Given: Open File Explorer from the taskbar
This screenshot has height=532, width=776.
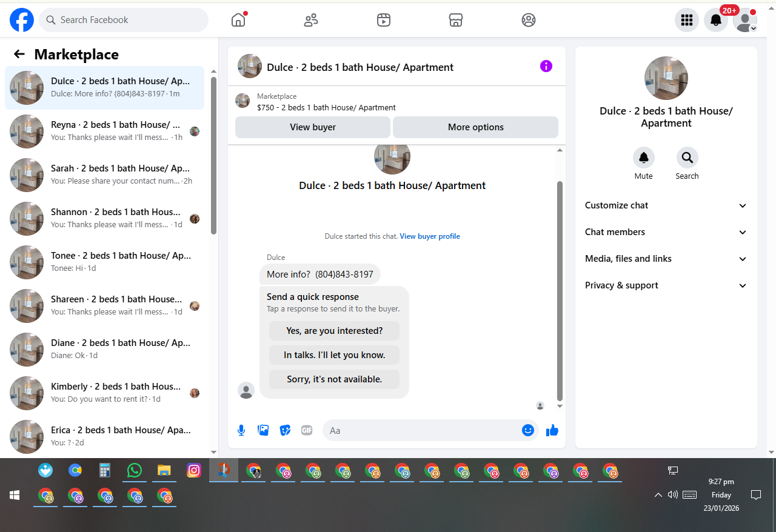Looking at the screenshot, I should point(164,470).
